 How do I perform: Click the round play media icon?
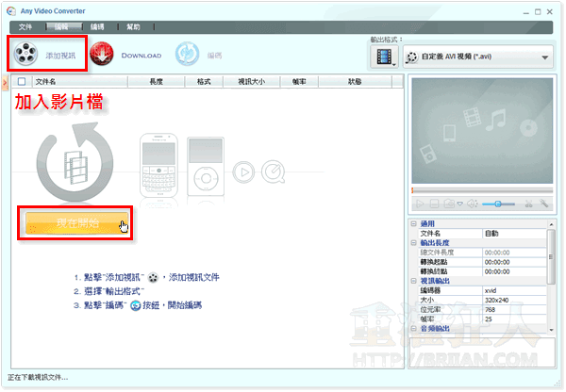pos(243,172)
